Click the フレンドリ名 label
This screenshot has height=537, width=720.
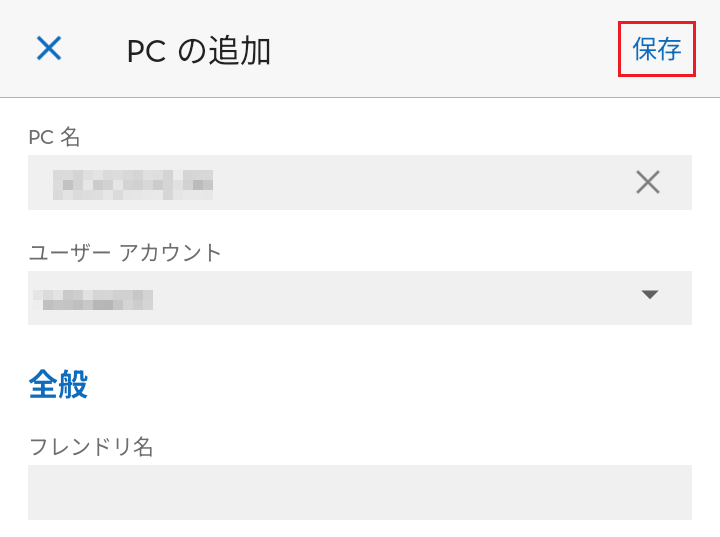(91, 447)
